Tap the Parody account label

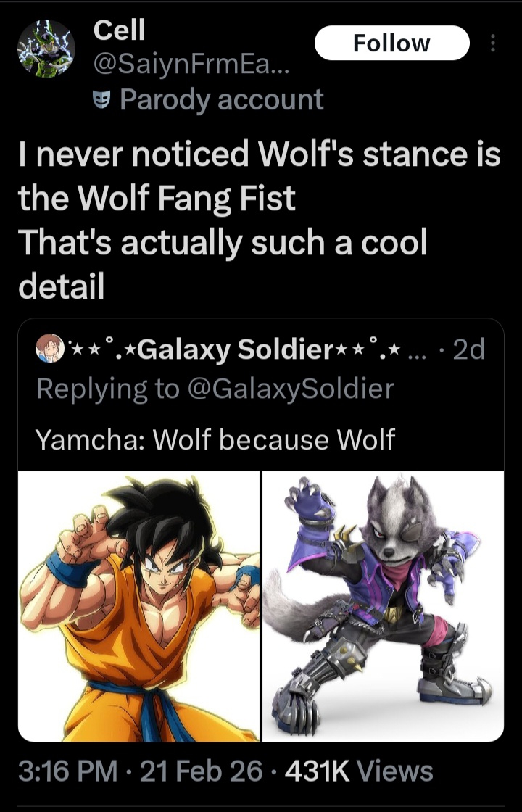tap(221, 100)
